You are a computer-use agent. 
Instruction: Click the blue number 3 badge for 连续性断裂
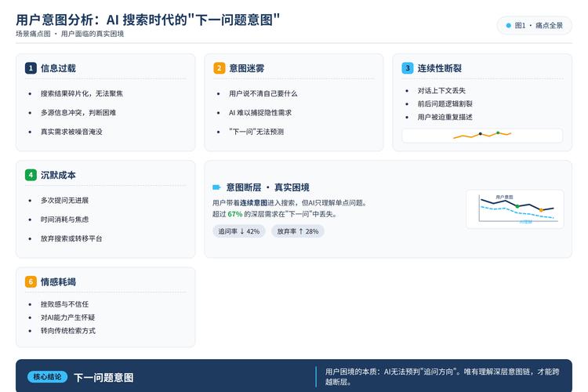[x=408, y=68]
